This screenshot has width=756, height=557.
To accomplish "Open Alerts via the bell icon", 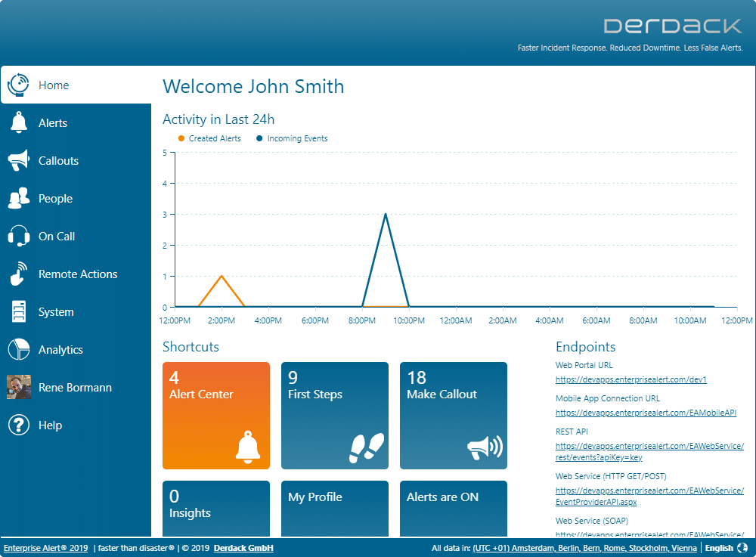I will (x=18, y=122).
